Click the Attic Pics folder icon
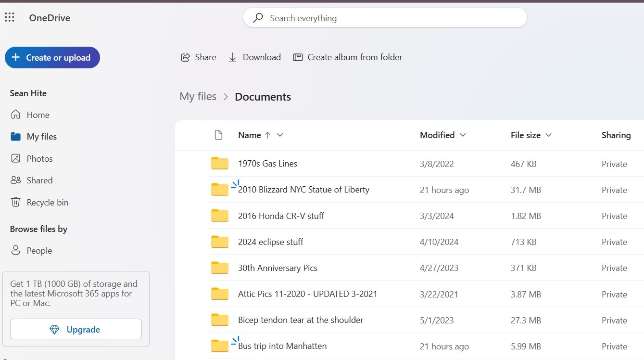Screen dimensions: 644x360 point(220,294)
